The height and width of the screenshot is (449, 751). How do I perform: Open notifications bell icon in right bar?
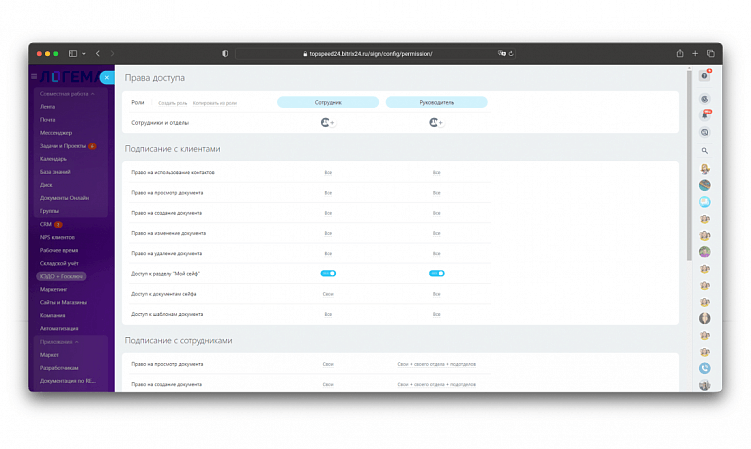pos(705,115)
